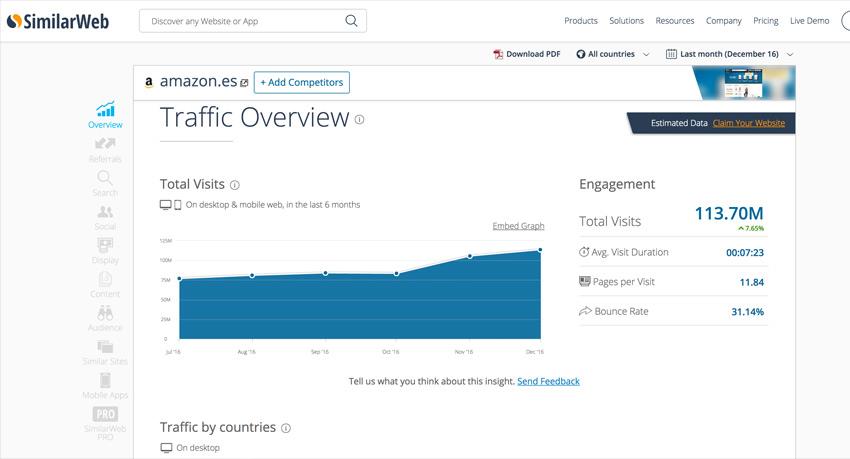
Task: Open the Solutions menu
Action: [x=626, y=21]
